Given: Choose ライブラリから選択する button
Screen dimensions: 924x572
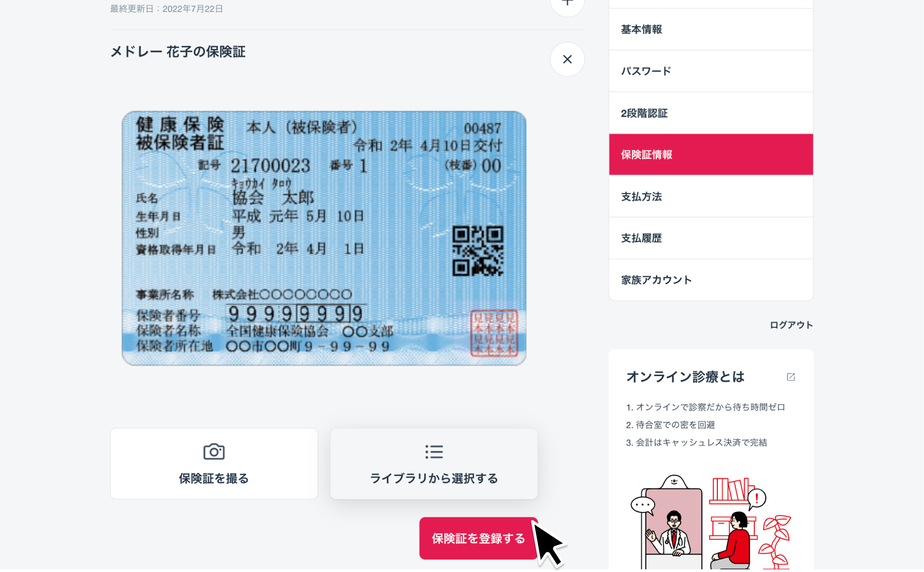Looking at the screenshot, I should [x=434, y=463].
